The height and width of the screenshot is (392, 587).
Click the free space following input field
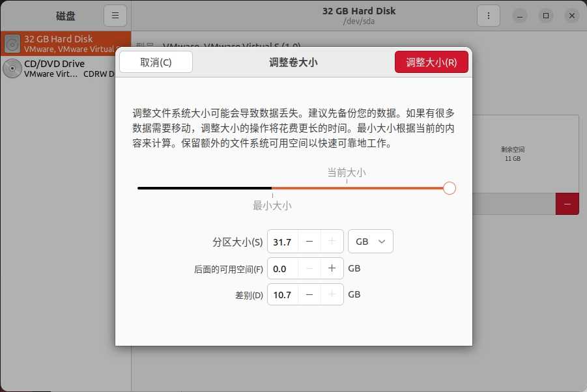283,268
